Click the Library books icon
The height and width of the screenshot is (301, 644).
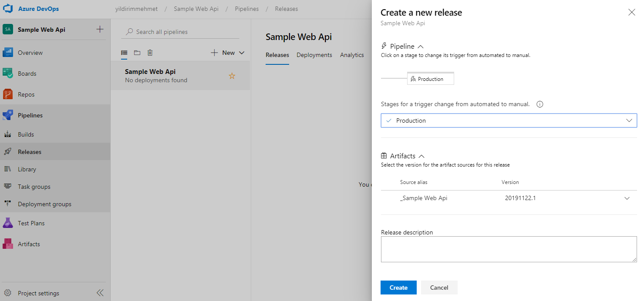point(8,169)
